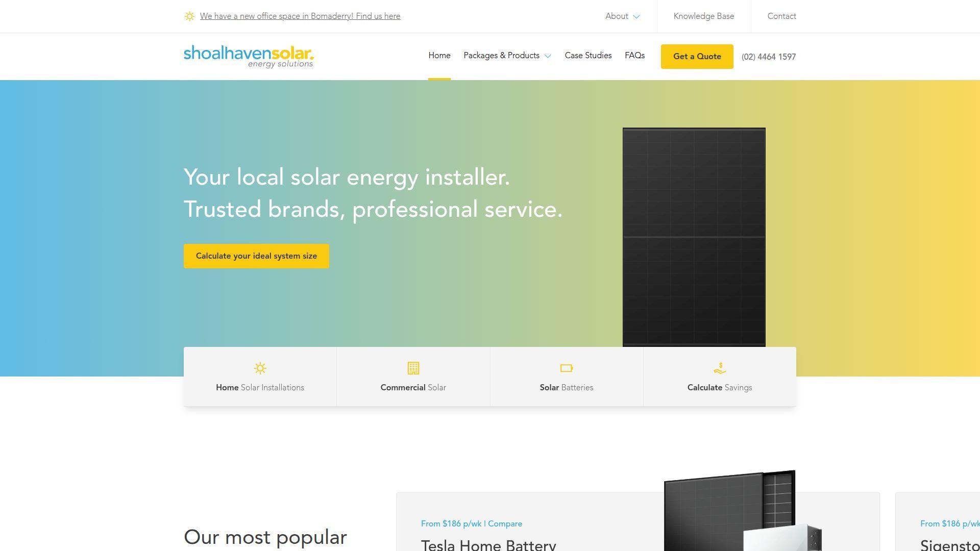The image size is (980, 551).
Task: Call phone number (02) 4464 1597
Action: click(x=769, y=57)
